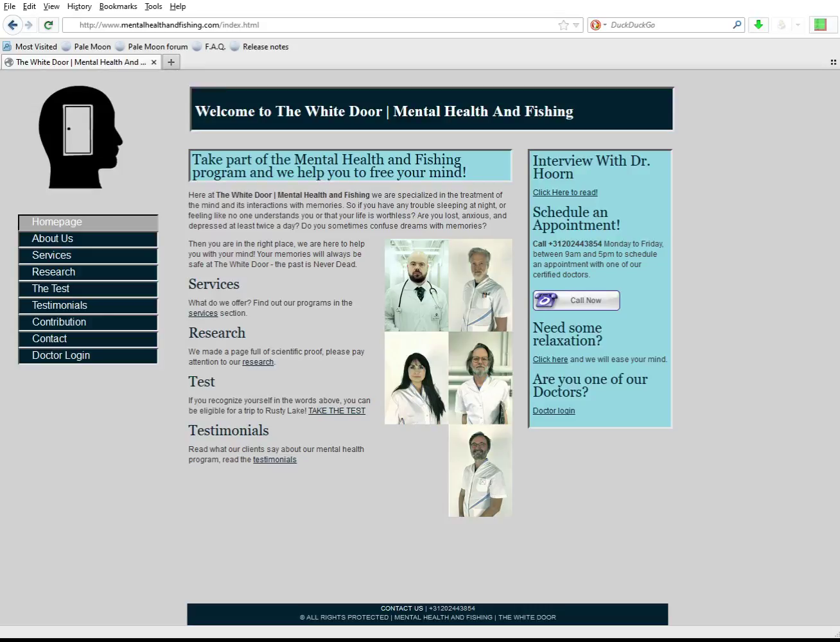840x642 pixels.
Task: Reload the current page
Action: (x=48, y=25)
